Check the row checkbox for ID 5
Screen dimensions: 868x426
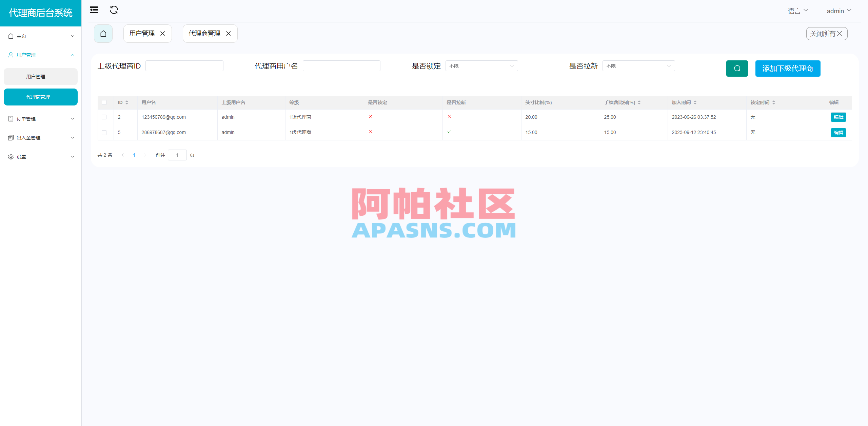(x=104, y=132)
